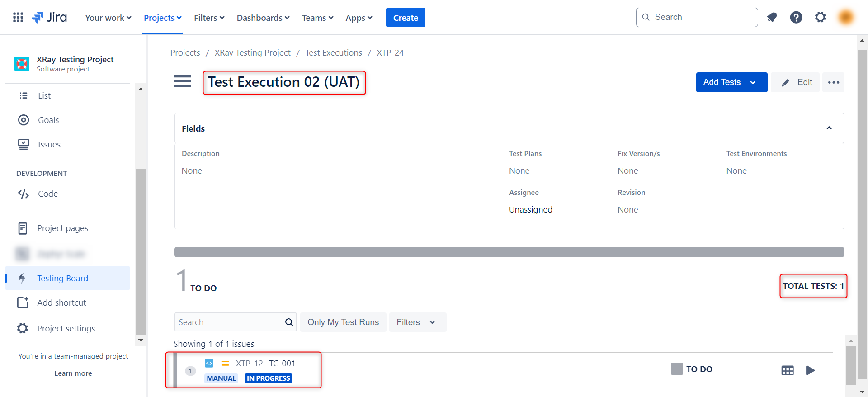Click the three-dots more actions button

point(833,82)
